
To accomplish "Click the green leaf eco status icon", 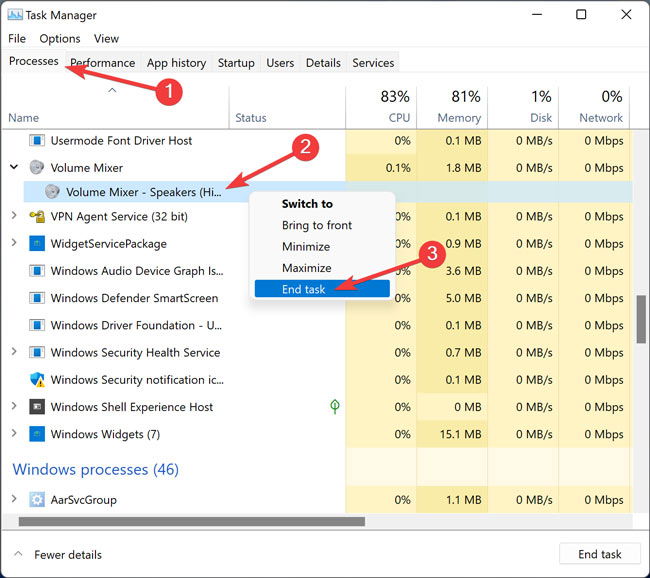I will coord(335,406).
